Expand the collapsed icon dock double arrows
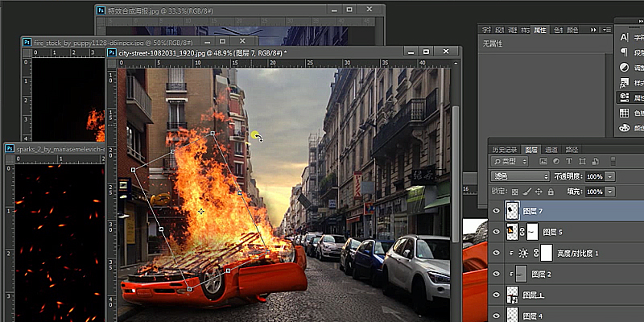This screenshot has width=644, height=322. (x=639, y=21)
